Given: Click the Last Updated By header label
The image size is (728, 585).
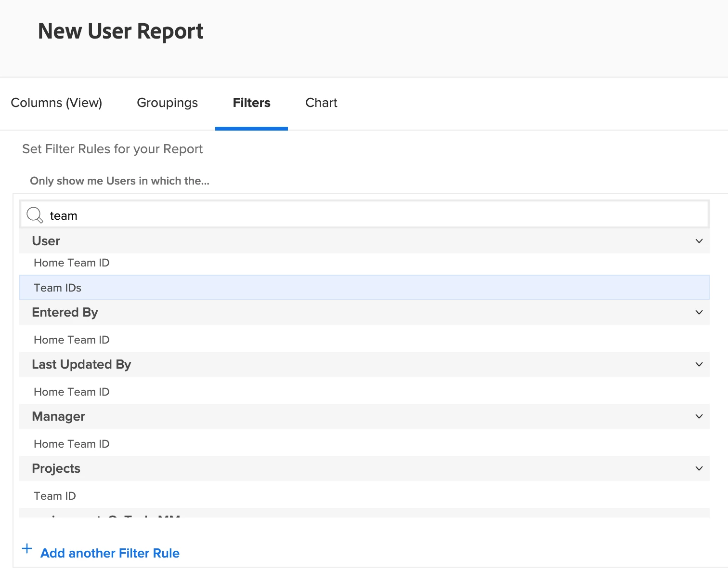Looking at the screenshot, I should (x=81, y=364).
